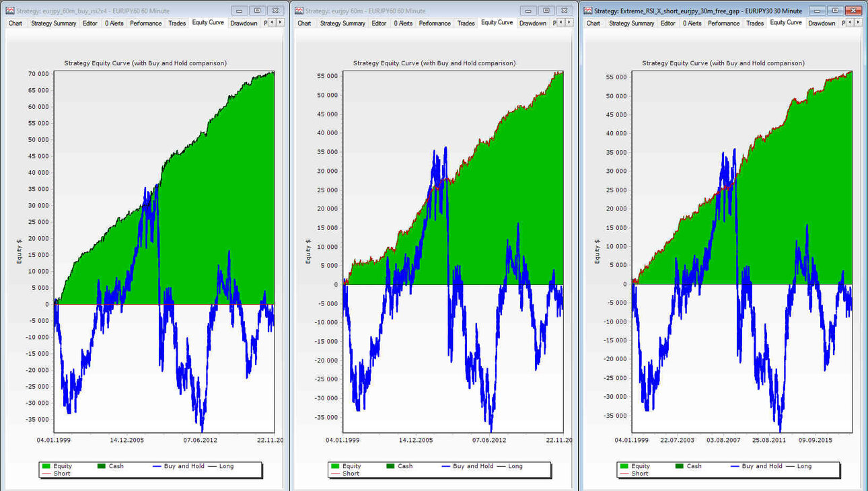The height and width of the screenshot is (491, 868).
Task: Open Trades tab in the eurjpy_60m_buy_rsi2x4 window
Action: pyautogui.click(x=177, y=23)
